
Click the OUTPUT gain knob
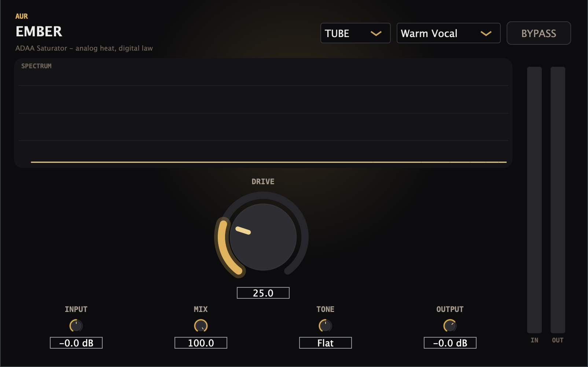[450, 326]
